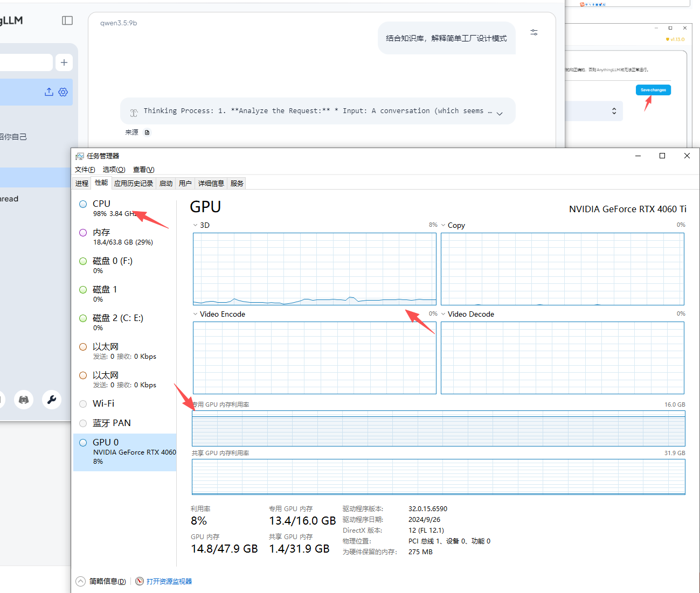The width and height of the screenshot is (700, 593).
Task: Select 磁盘 0 (F:) in the list
Action: tap(125, 265)
